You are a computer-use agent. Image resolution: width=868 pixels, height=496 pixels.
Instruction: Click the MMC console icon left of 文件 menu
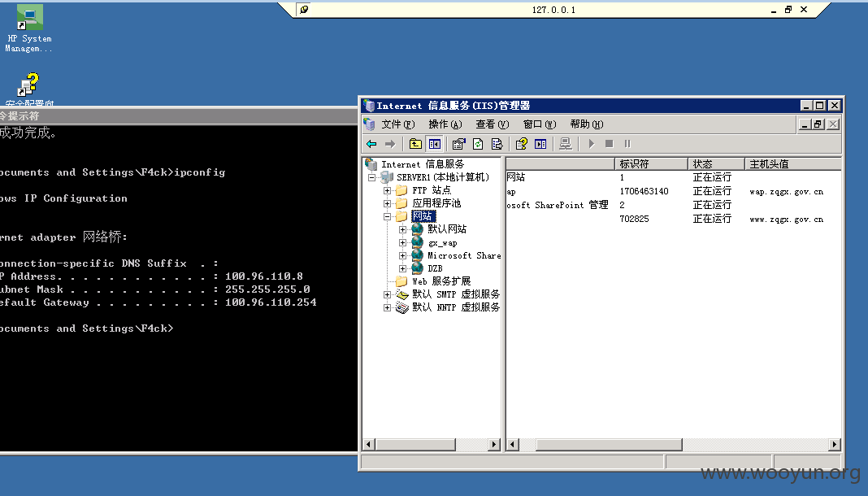369,124
